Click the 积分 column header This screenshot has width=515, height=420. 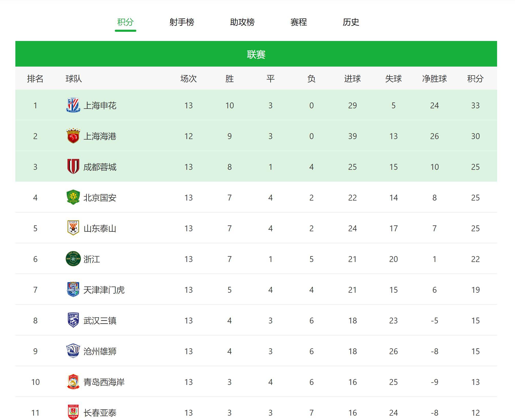(475, 79)
